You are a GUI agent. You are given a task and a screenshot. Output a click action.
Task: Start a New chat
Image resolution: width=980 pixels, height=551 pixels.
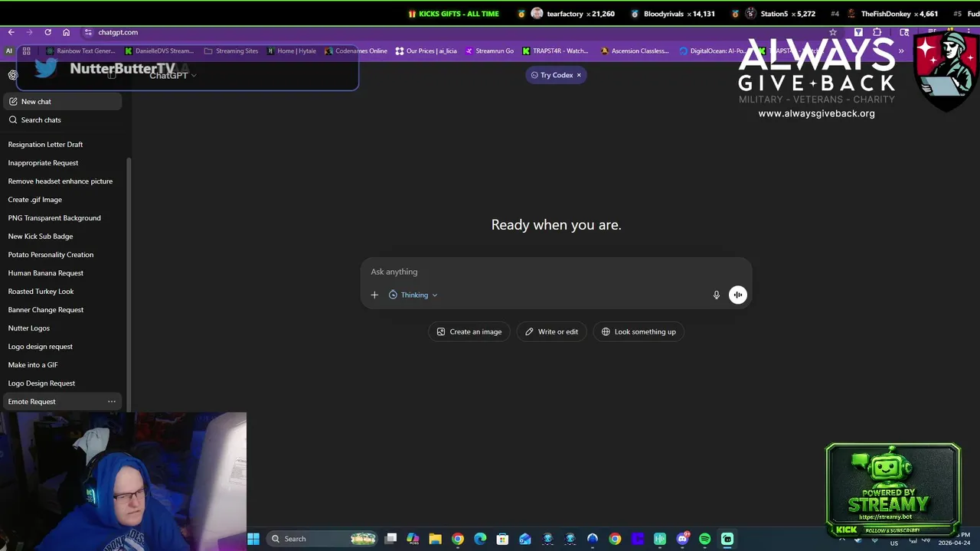62,102
